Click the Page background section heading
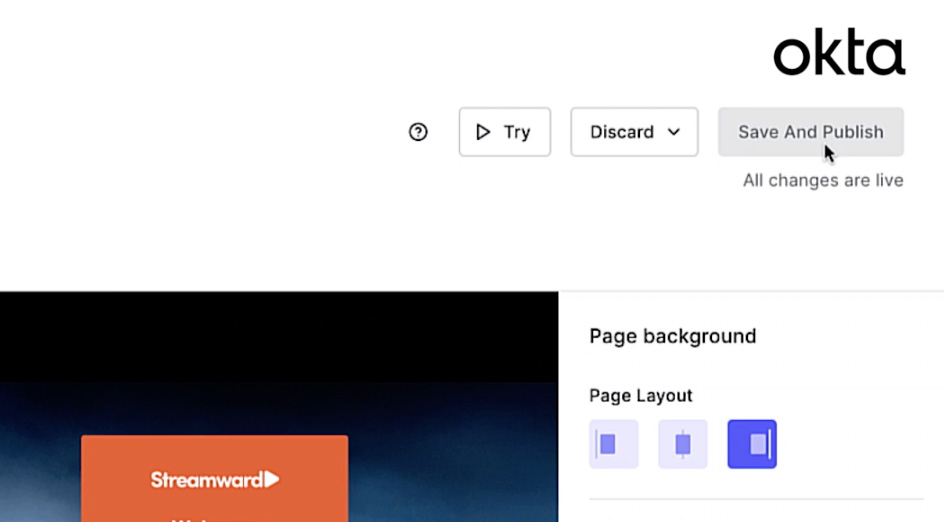Image resolution: width=944 pixels, height=522 pixels. coord(672,336)
